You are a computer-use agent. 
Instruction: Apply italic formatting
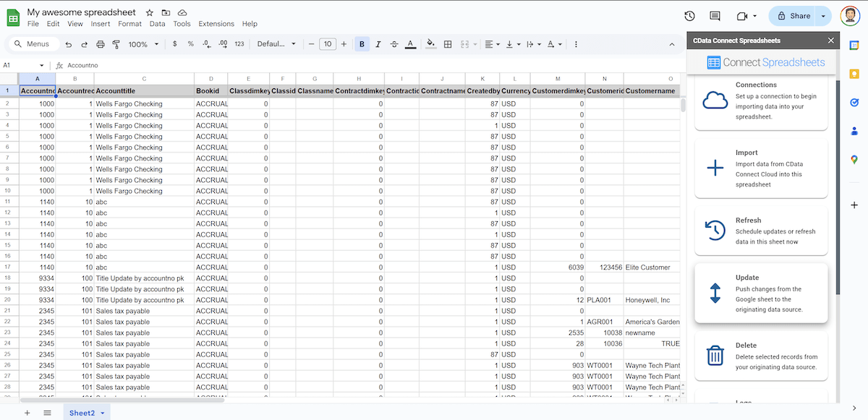click(378, 43)
